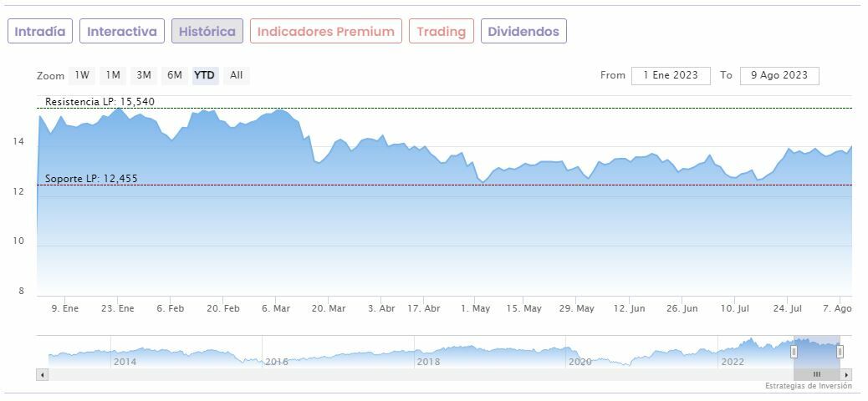Open the Intradía chart tab

[x=40, y=32]
